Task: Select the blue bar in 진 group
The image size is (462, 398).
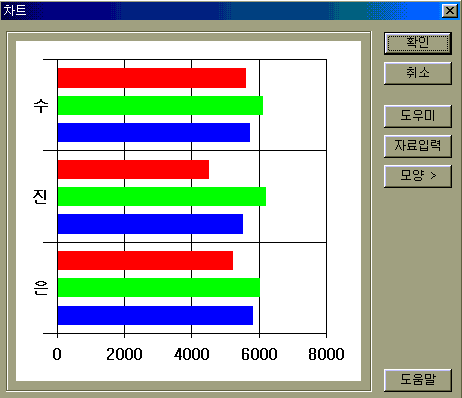Action: pyautogui.click(x=150, y=224)
